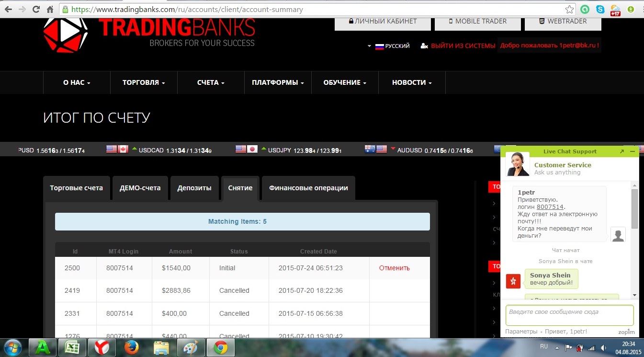Bookmark page with the star icon
This screenshot has width=644, height=357.
(x=569, y=9)
